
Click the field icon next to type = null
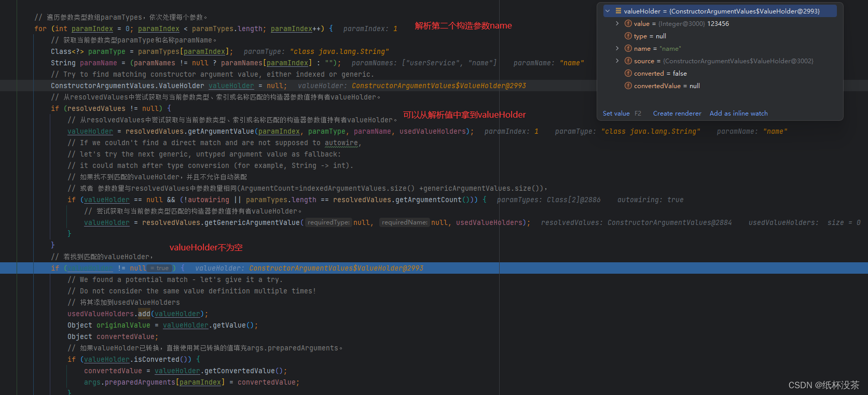(x=628, y=36)
